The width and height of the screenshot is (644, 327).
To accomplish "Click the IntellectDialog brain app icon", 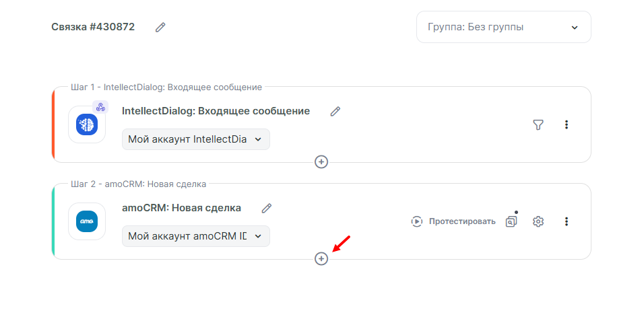I will (x=87, y=124).
